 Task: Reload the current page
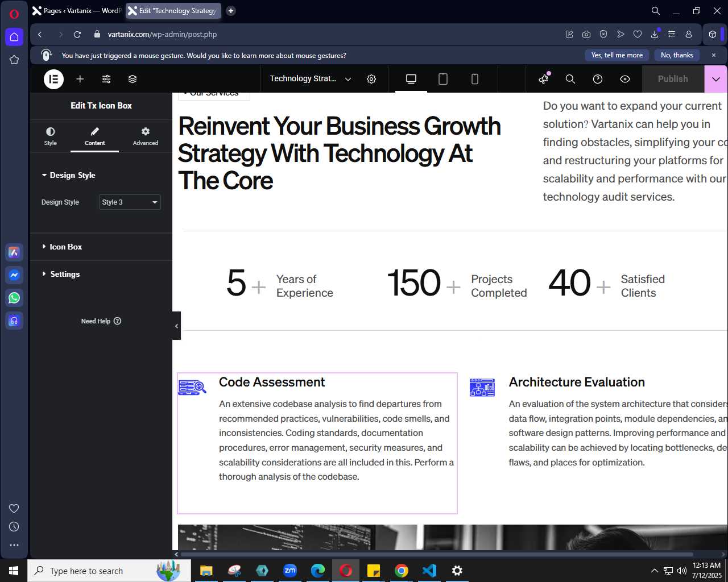(x=77, y=34)
